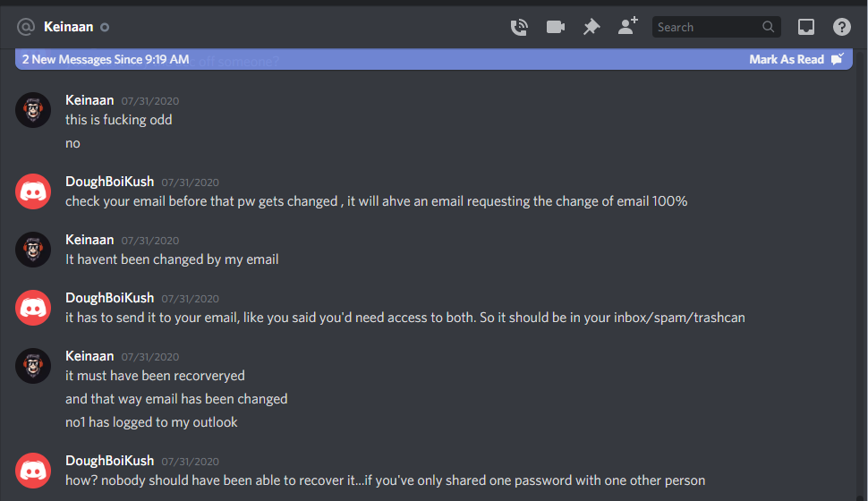The width and height of the screenshot is (868, 501).
Task: Click the search magnifier icon
Action: [x=768, y=27]
